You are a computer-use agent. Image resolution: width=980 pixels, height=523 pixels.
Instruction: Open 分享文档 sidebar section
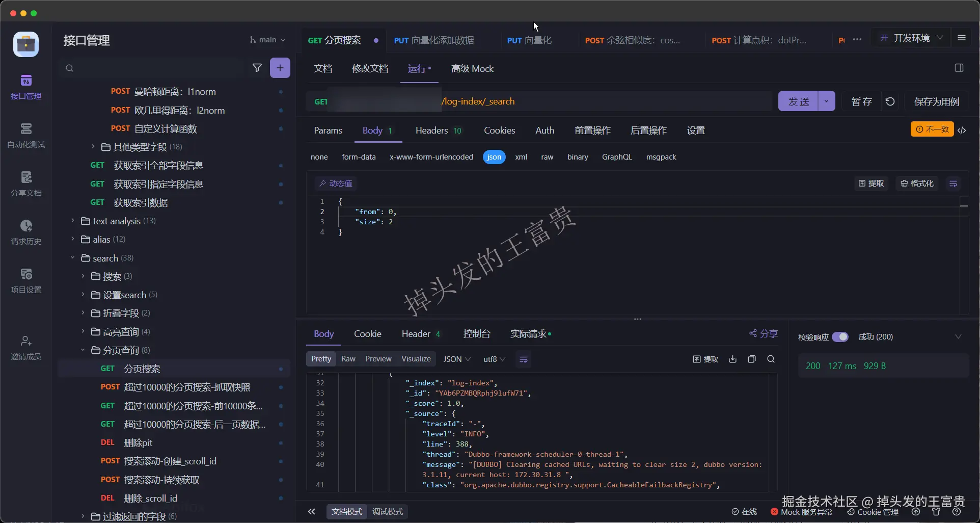pyautogui.click(x=26, y=184)
